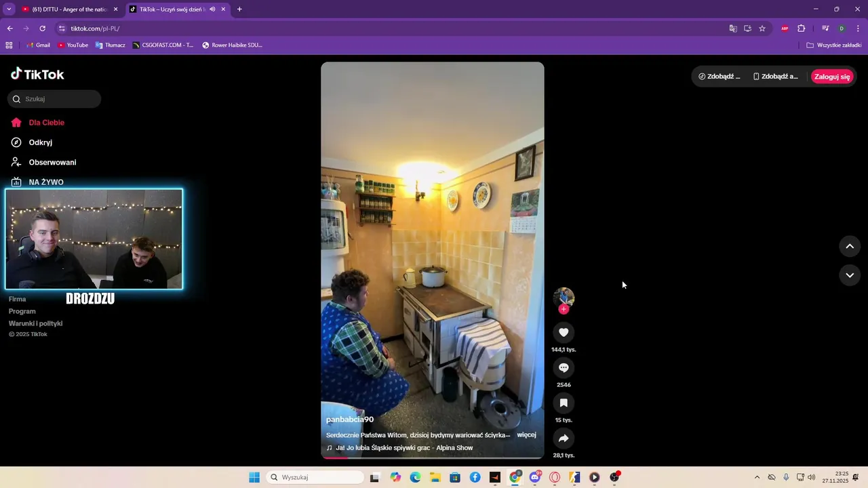Open the CSGOFAST.COM bookmark
868x488 pixels.
[163, 45]
